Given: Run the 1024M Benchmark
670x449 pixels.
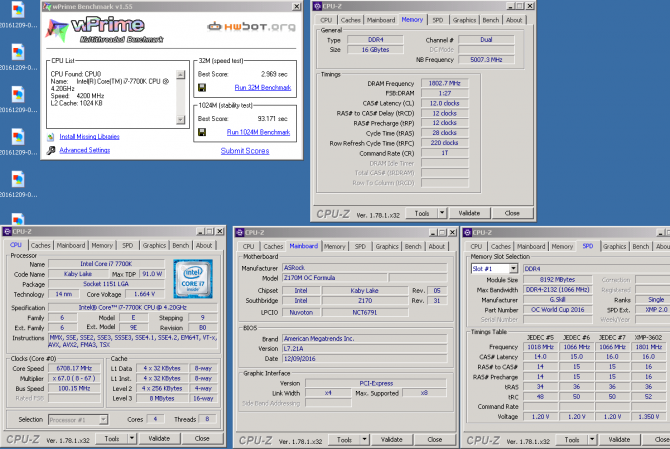Looking at the screenshot, I should (x=259, y=132).
